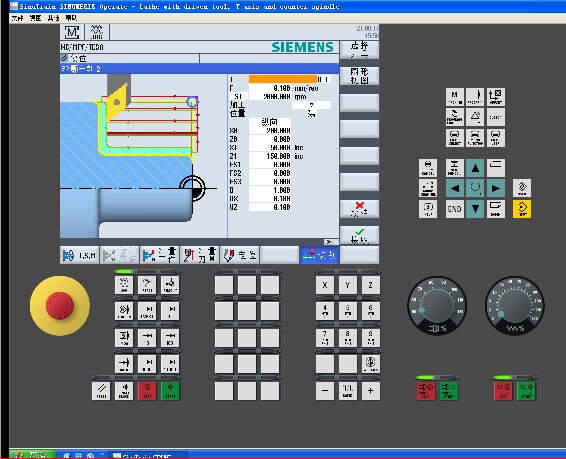
Task: Toggle the REPOS key on control panel
Action: pos(147,285)
